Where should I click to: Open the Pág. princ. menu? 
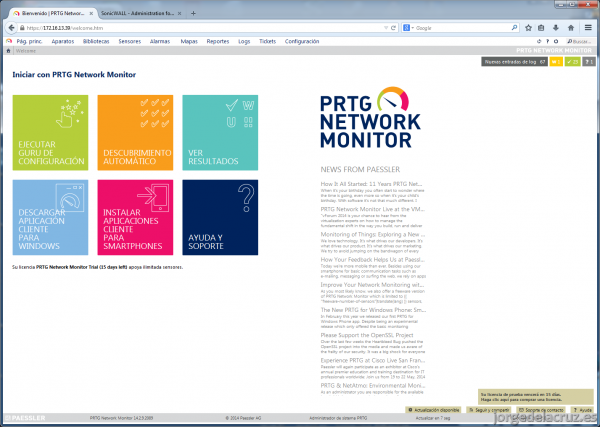click(x=29, y=41)
